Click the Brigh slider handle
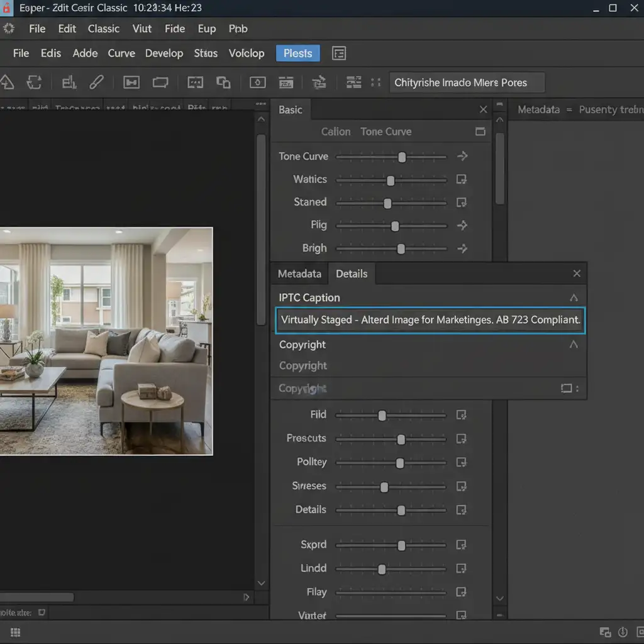This screenshot has width=644, height=644. coord(401,249)
